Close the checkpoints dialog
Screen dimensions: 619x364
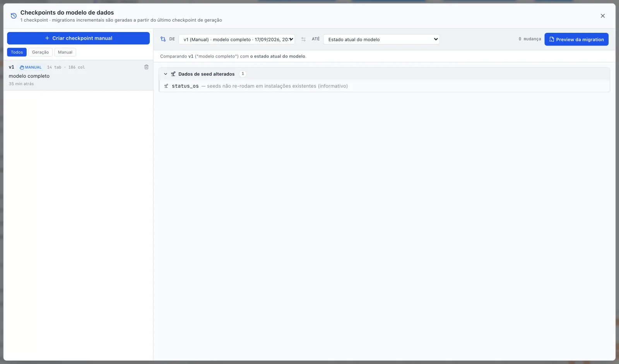coord(602,16)
